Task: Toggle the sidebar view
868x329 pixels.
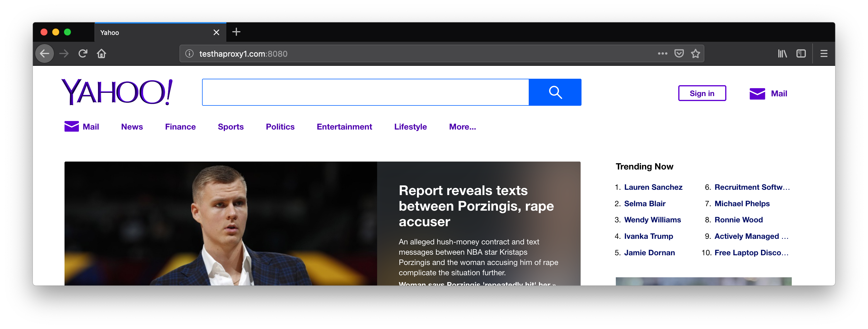Action: point(801,54)
